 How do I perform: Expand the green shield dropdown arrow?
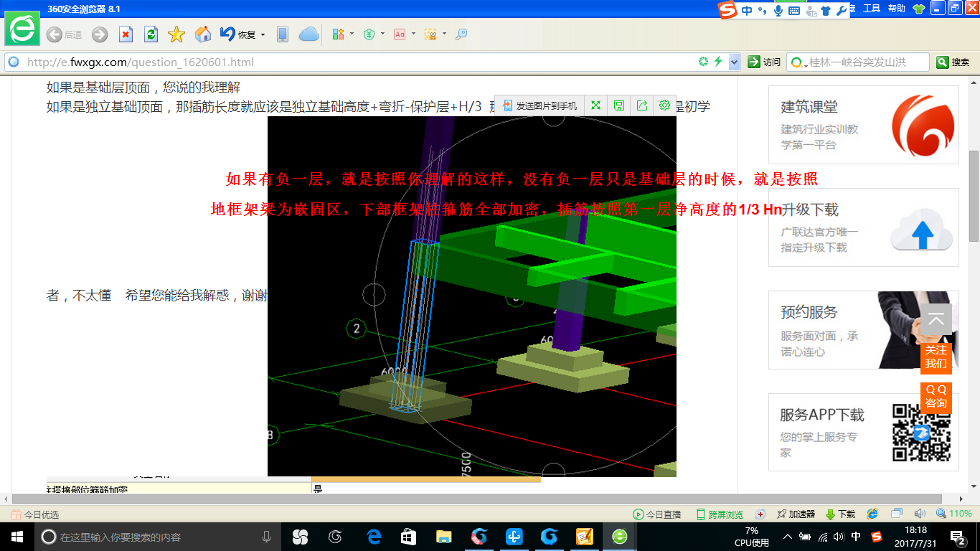pyautogui.click(x=382, y=34)
